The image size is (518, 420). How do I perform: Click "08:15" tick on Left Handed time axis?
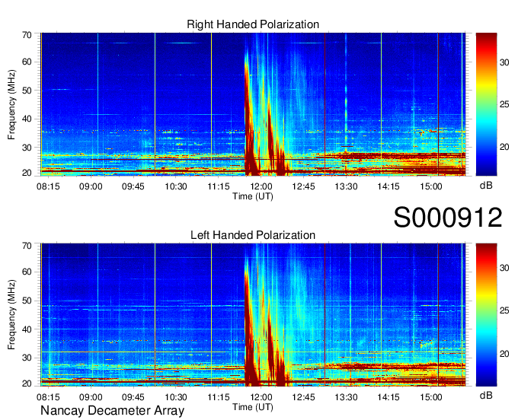click(x=48, y=397)
